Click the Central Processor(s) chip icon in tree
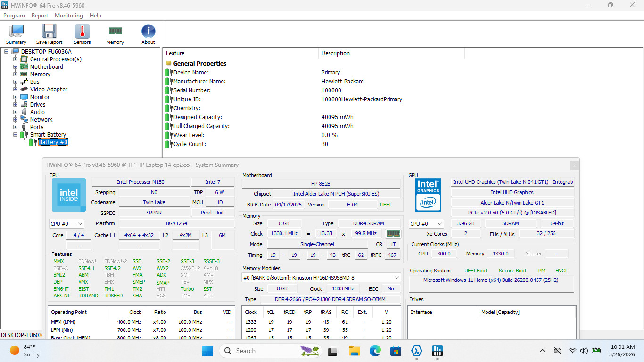This screenshot has width=644, height=362. click(x=24, y=59)
